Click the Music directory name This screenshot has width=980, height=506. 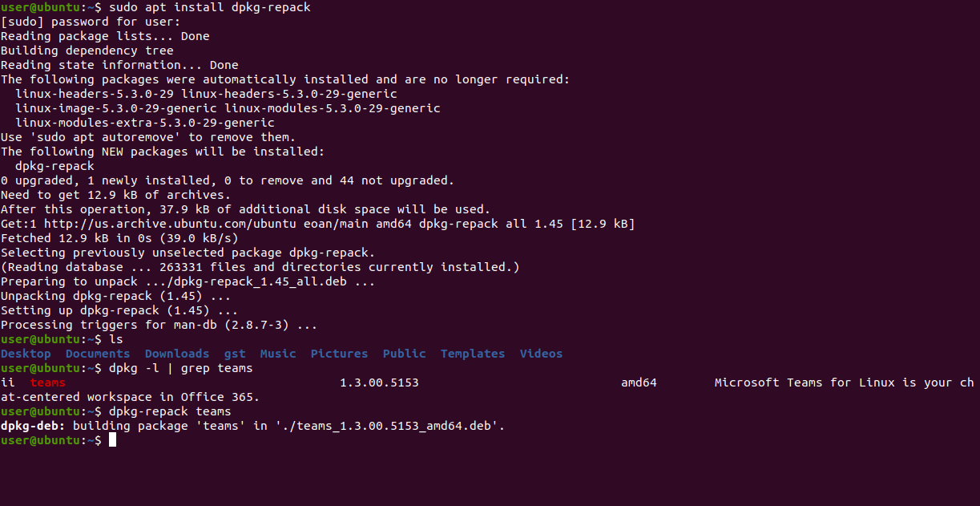click(x=278, y=354)
